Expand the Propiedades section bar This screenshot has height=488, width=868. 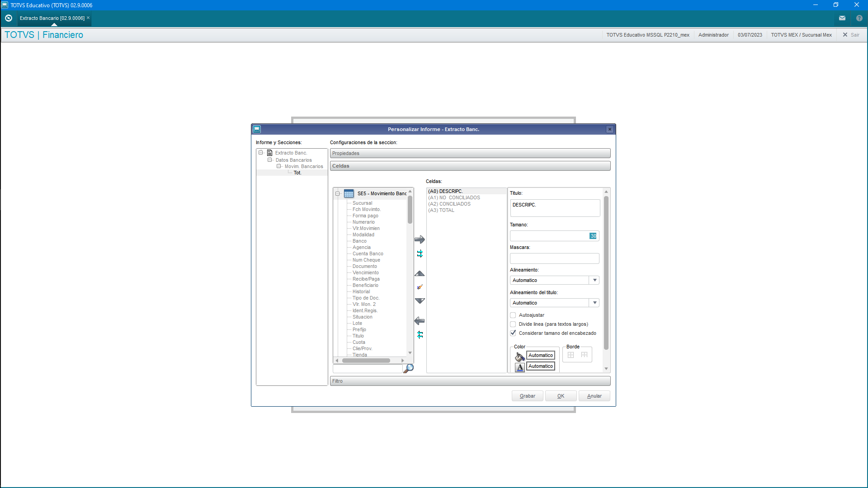pos(470,153)
